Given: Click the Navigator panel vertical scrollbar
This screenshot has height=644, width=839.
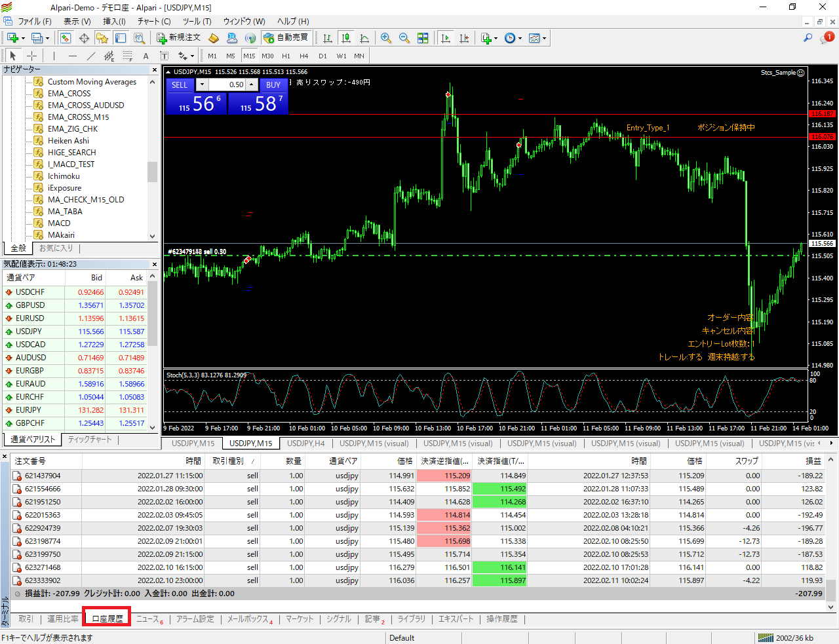Looking at the screenshot, I should 152,172.
